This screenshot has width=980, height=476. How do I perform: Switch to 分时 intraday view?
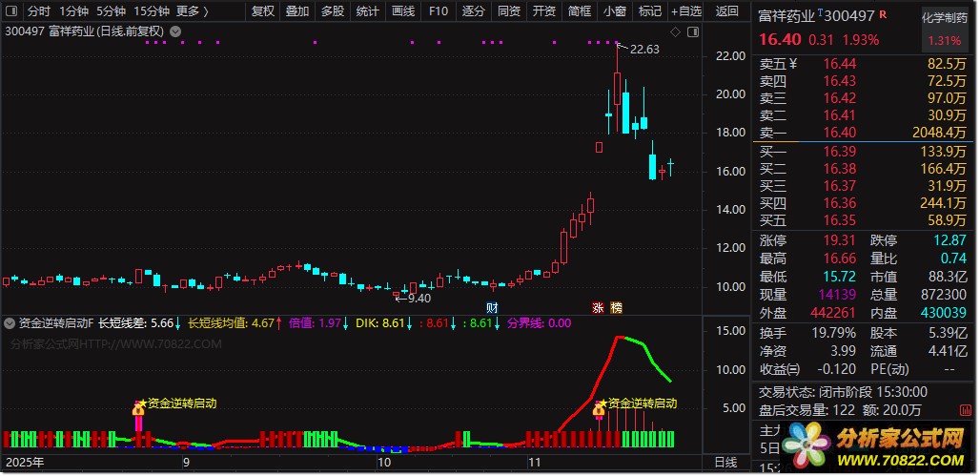tap(39, 10)
